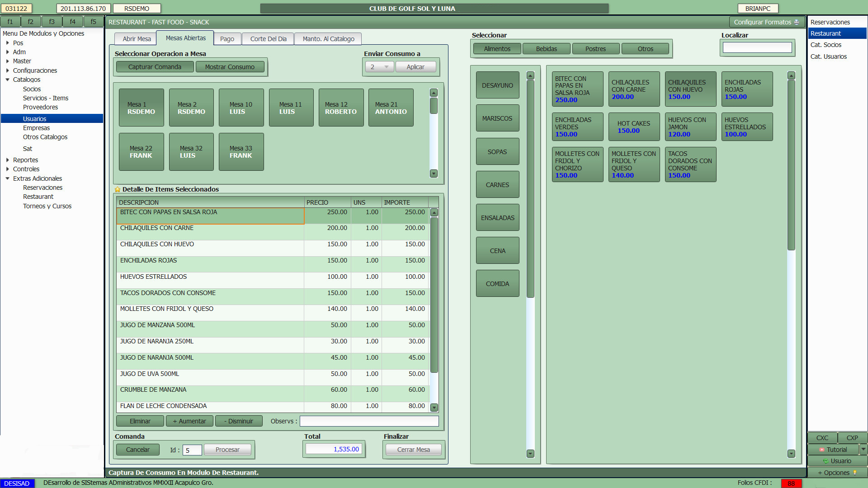Click the star icon beside Detalle De Items
Viewport: 868px width, 488px height.
tap(118, 190)
